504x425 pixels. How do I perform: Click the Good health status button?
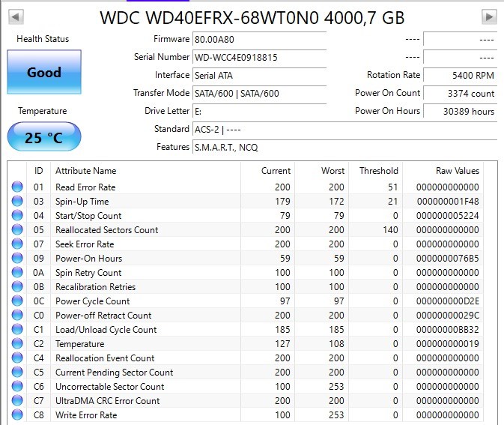(44, 72)
